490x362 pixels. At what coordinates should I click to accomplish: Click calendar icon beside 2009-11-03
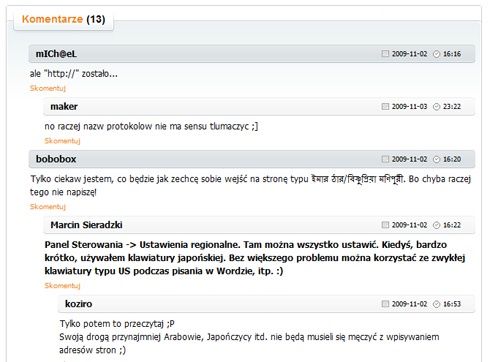385,106
